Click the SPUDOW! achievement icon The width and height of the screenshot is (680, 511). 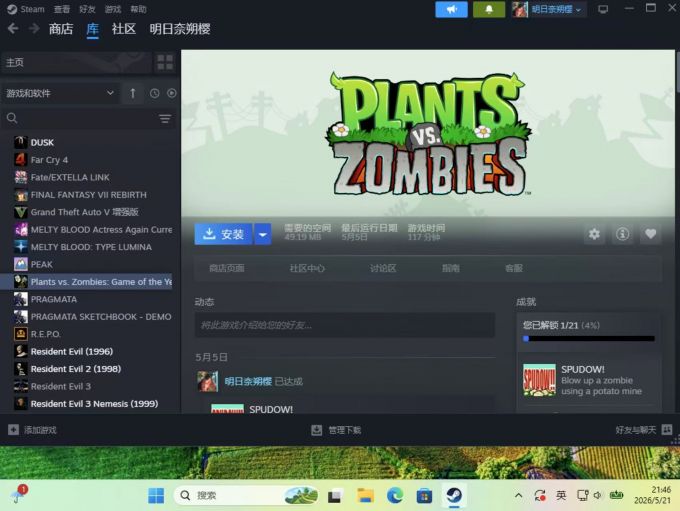539,380
